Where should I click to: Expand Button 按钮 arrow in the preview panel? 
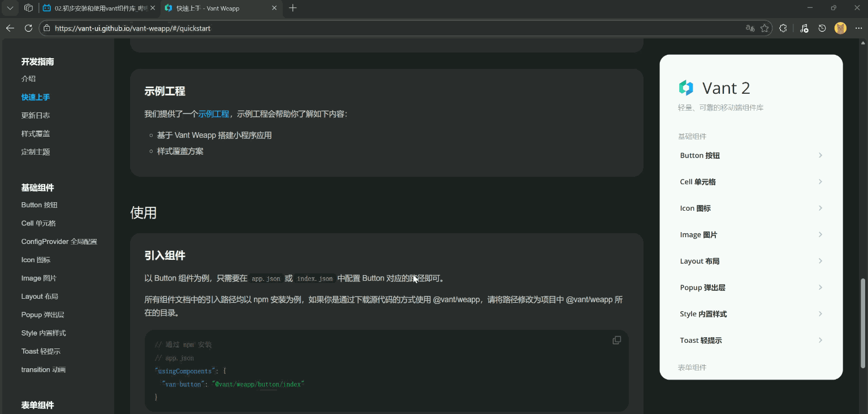click(821, 155)
